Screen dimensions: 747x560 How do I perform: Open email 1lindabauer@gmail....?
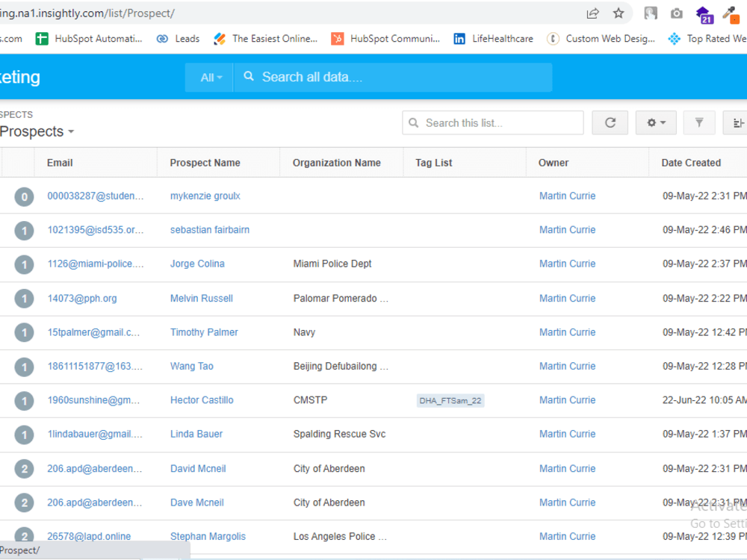(94, 434)
